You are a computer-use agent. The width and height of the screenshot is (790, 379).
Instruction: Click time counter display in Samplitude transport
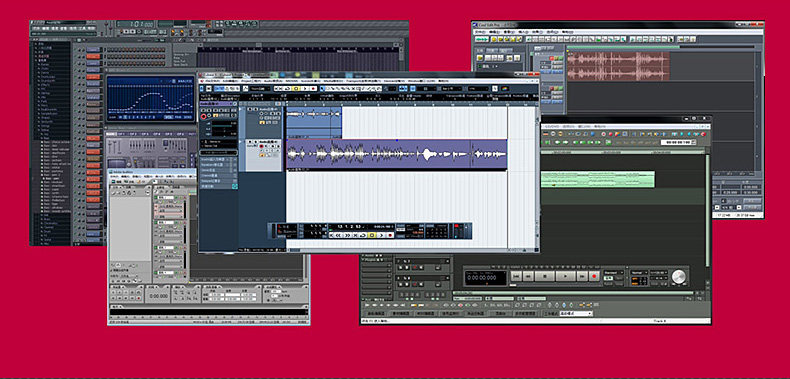point(486,278)
